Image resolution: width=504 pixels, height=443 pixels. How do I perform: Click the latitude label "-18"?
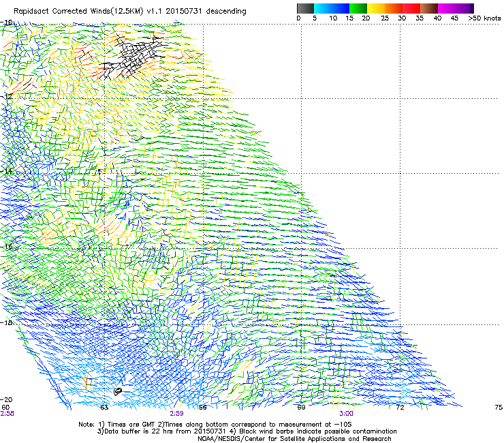(x=7, y=322)
